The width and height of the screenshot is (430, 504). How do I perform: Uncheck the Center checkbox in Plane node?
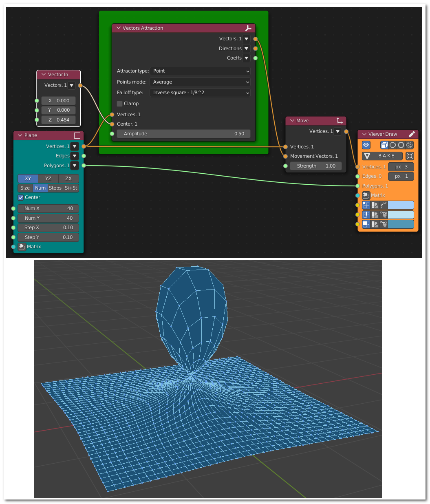[x=21, y=197]
